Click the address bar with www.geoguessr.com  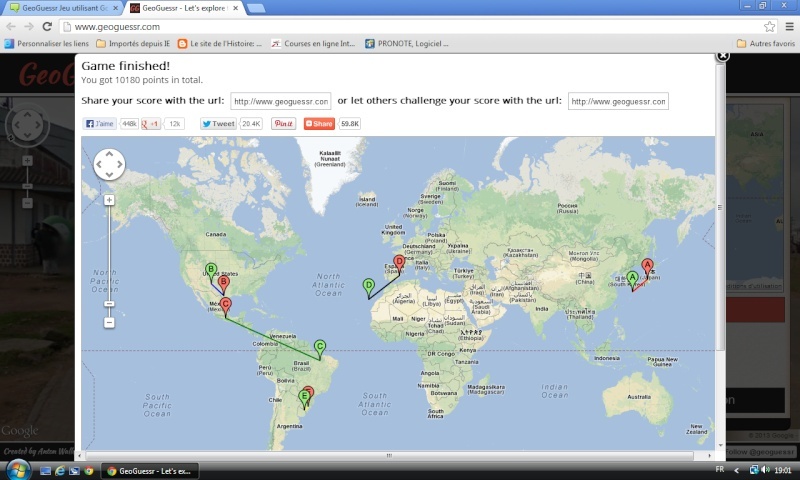417,27
